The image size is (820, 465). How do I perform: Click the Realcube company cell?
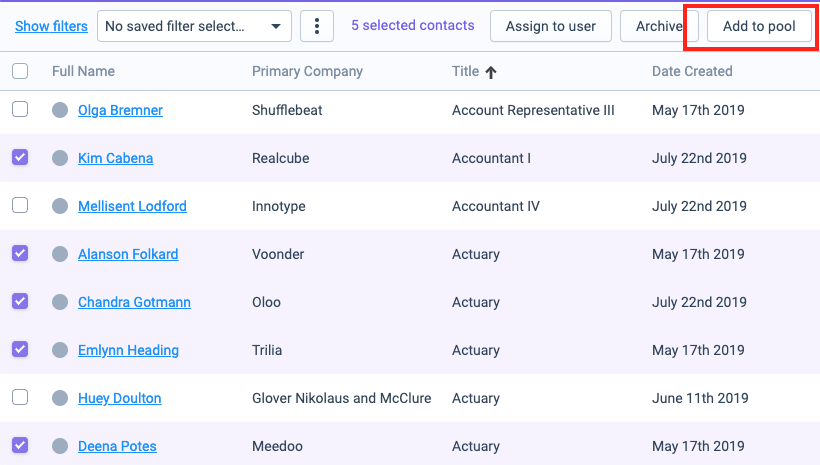pos(280,158)
